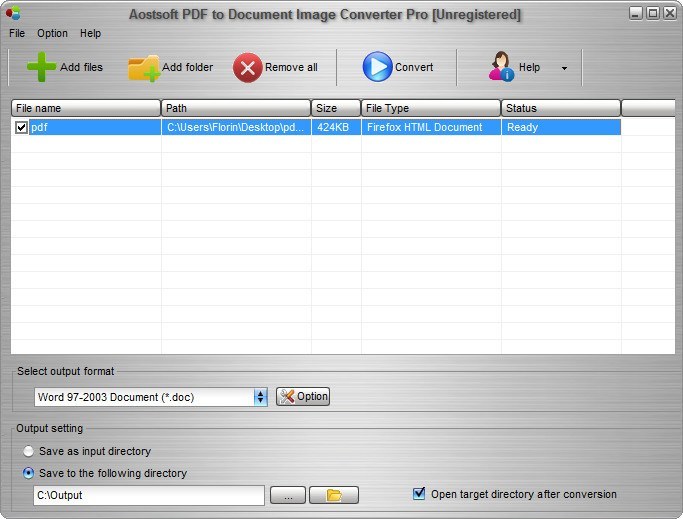Select the pdf file name row
Image resolution: width=683 pixels, height=519 pixels.
tap(95, 127)
